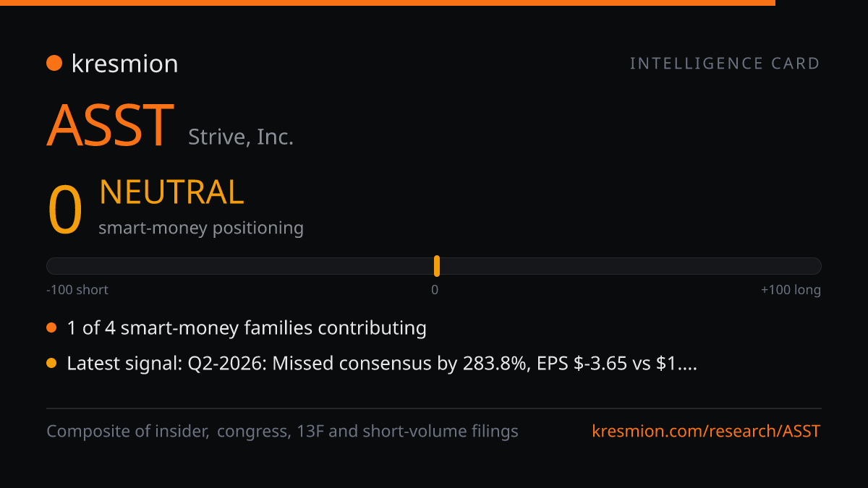The width and height of the screenshot is (868, 488).
Task: Click the 1 of 4 smart-money families text
Action: tap(247, 328)
